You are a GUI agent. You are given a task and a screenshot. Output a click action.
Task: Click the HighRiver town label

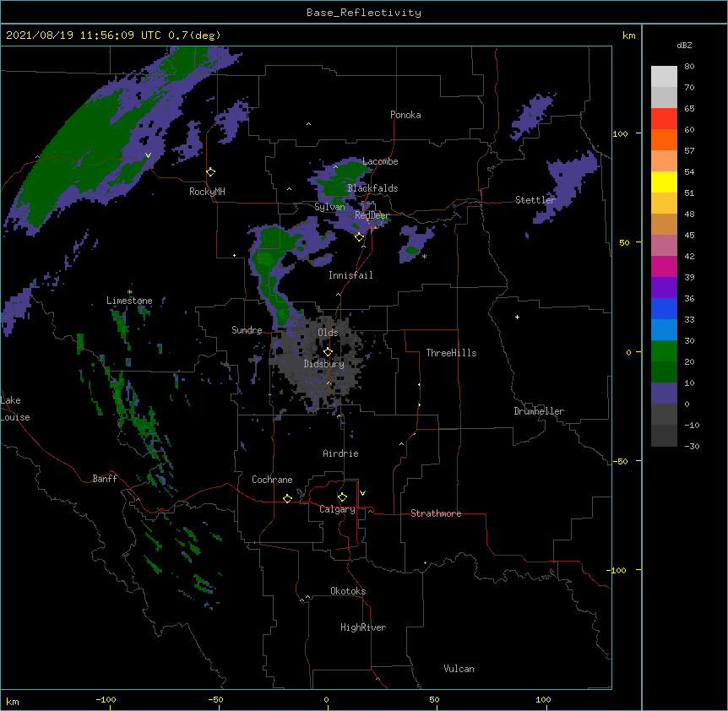tap(363, 627)
